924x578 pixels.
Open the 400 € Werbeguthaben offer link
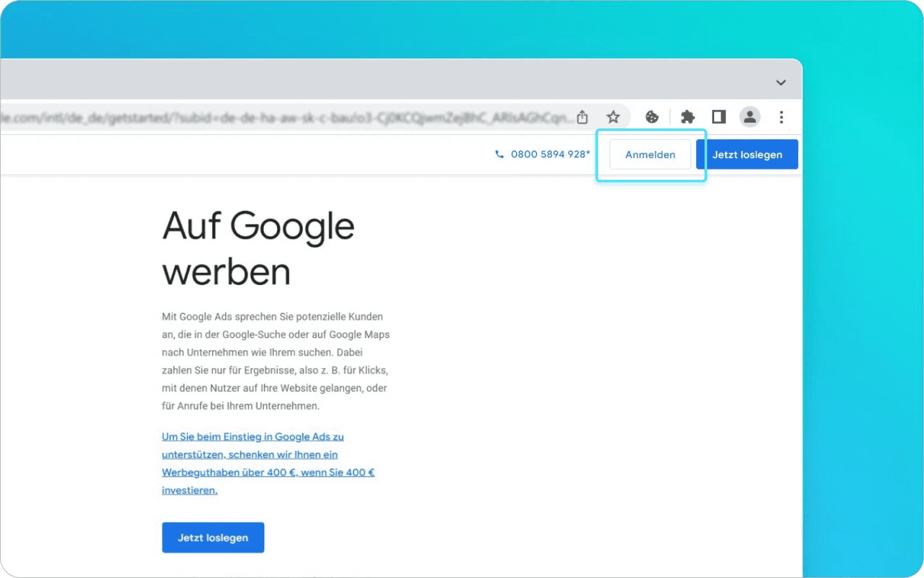[x=268, y=463]
